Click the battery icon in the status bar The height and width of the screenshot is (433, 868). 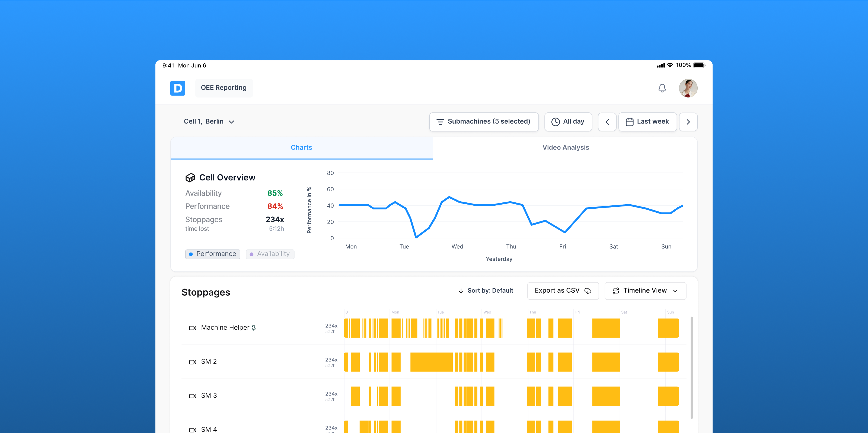(699, 65)
